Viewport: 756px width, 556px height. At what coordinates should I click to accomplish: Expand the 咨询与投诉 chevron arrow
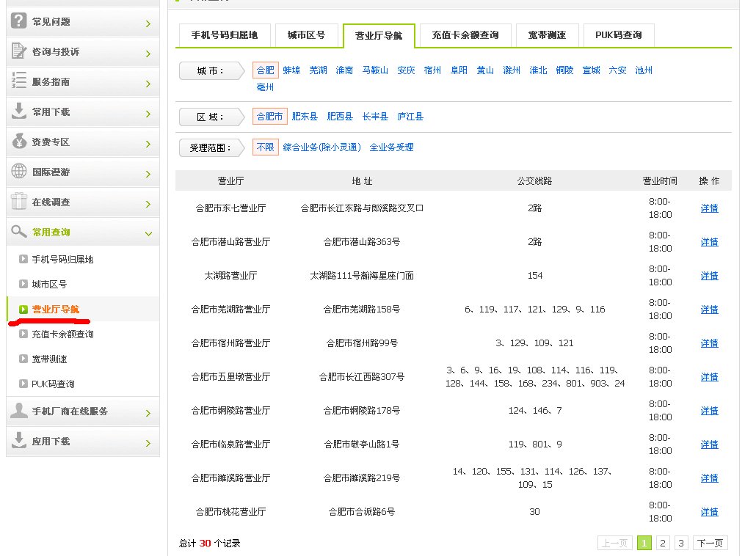pos(148,54)
